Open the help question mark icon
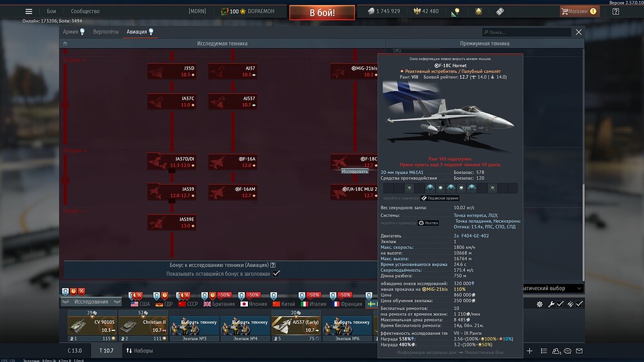The width and height of the screenshot is (644, 362). tap(615, 12)
